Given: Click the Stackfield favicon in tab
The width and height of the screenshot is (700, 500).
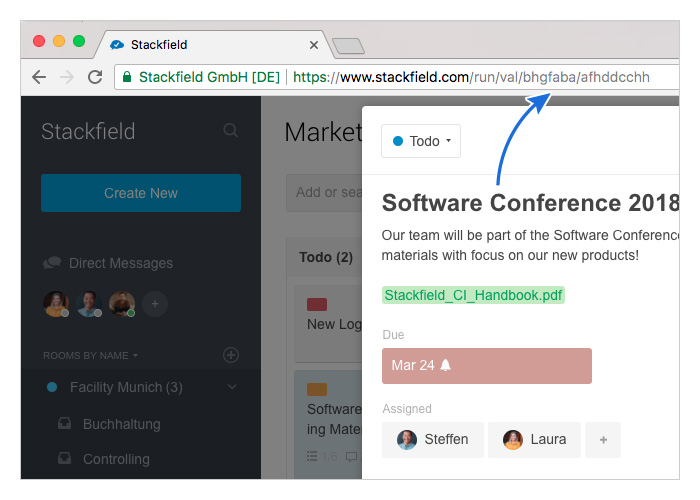Looking at the screenshot, I should (117, 45).
